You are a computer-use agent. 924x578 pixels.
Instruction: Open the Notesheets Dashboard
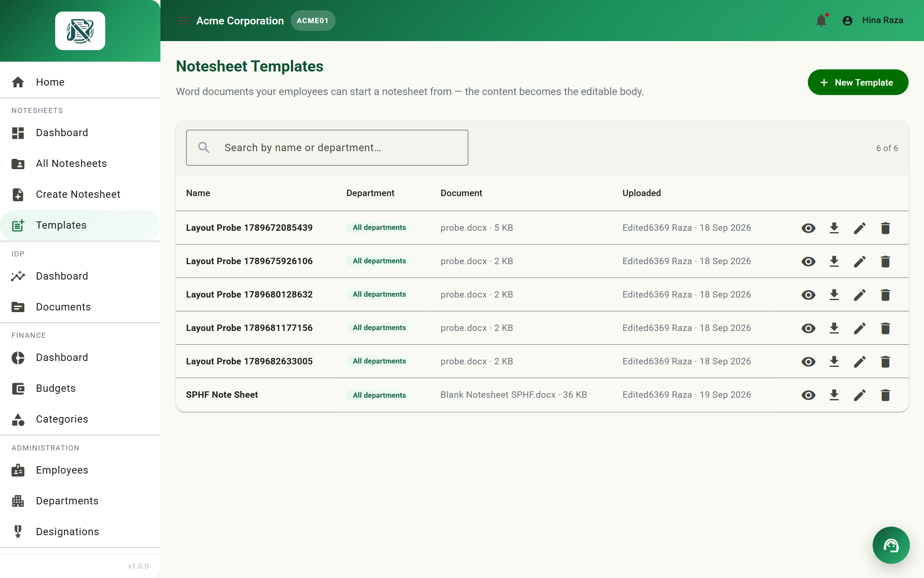(80, 133)
